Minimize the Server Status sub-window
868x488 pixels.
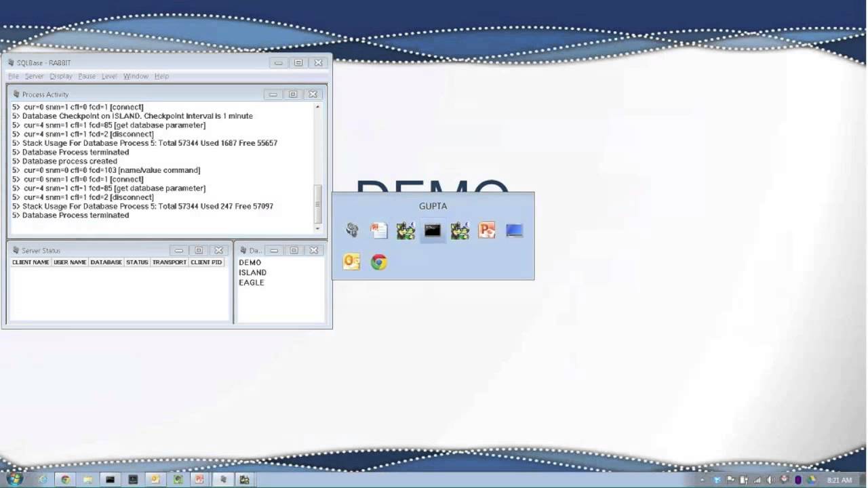(179, 250)
